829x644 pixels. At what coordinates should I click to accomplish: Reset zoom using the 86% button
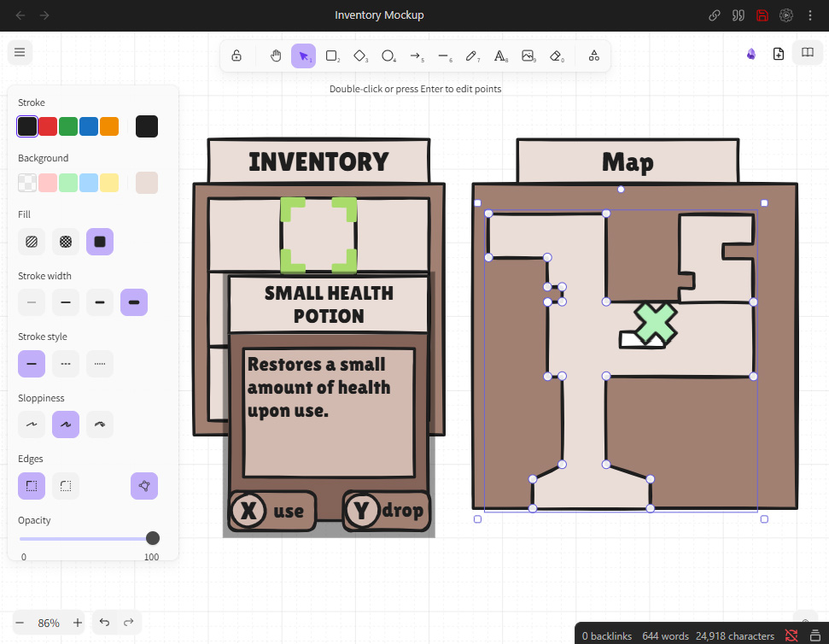click(49, 623)
